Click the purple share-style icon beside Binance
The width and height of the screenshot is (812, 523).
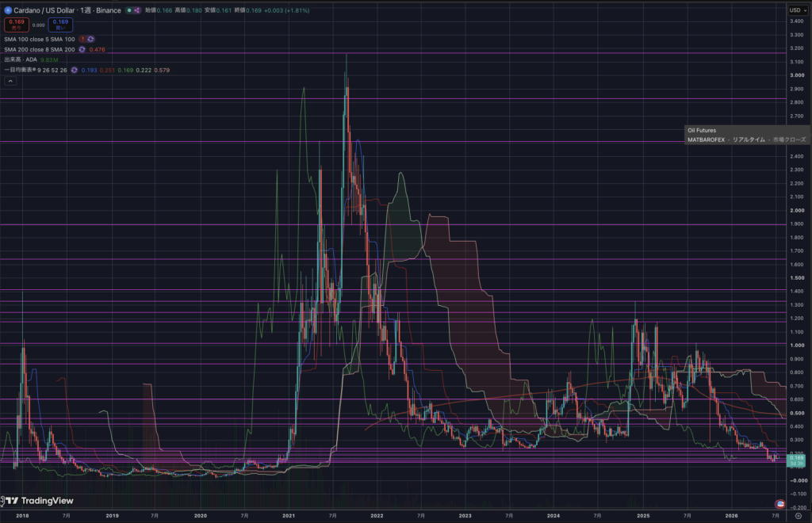click(136, 10)
